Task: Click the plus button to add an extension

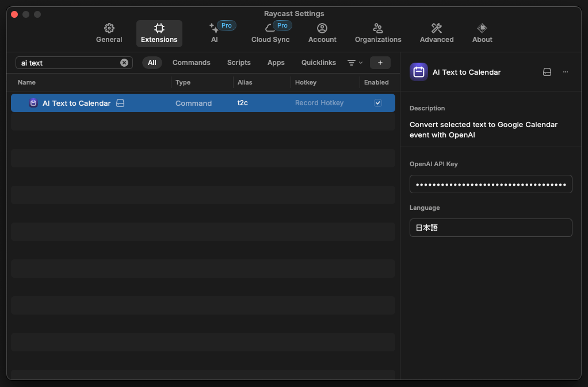Action: pyautogui.click(x=380, y=63)
